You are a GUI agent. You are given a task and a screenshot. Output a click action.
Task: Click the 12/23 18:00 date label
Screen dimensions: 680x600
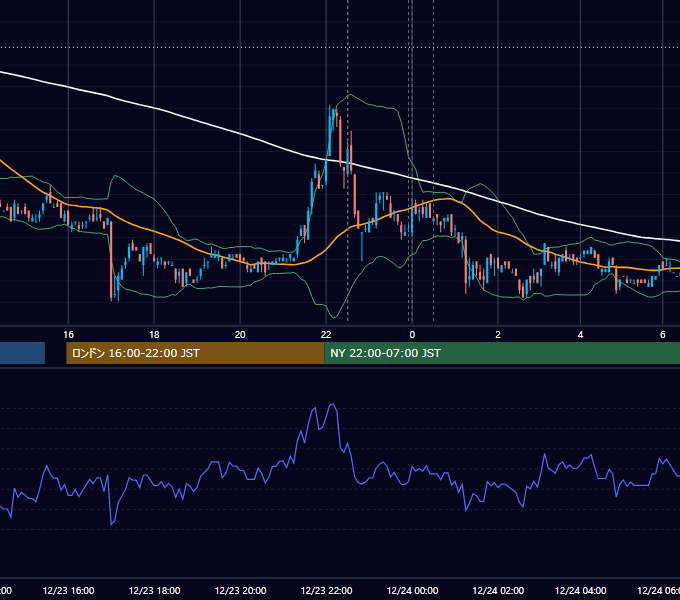[x=154, y=590]
